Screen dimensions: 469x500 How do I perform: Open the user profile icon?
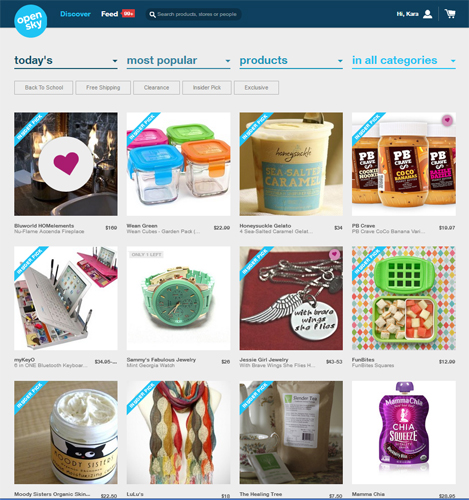(427, 14)
